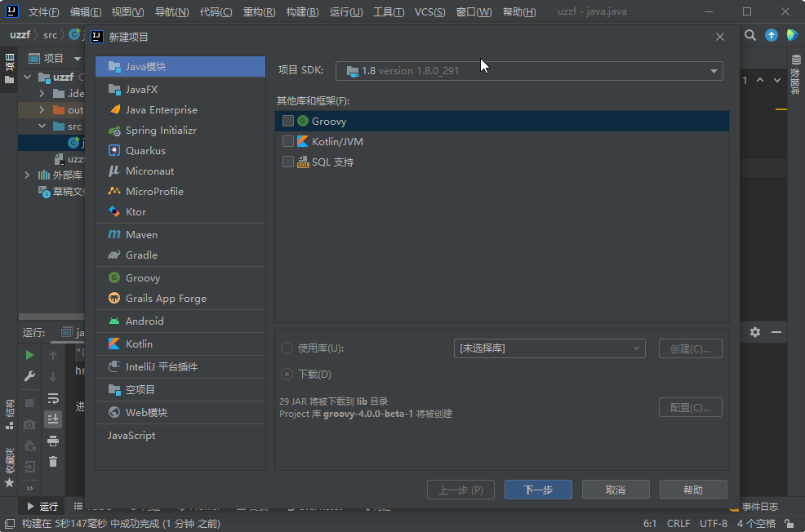Choose Micronaut project type
This screenshot has height=532, width=805.
click(x=180, y=171)
